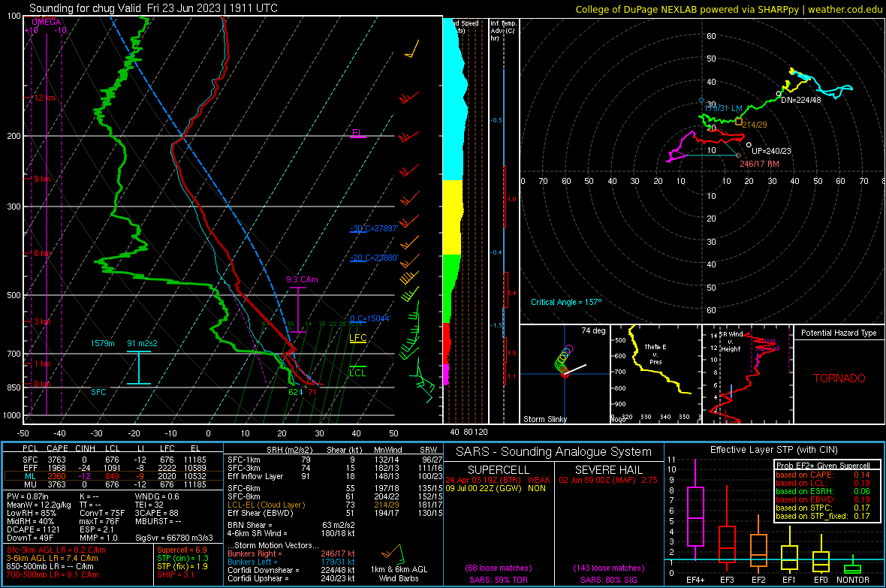The width and height of the screenshot is (886, 588).
Task: Click the Critical Angle = 157° text
Action: [x=566, y=302]
